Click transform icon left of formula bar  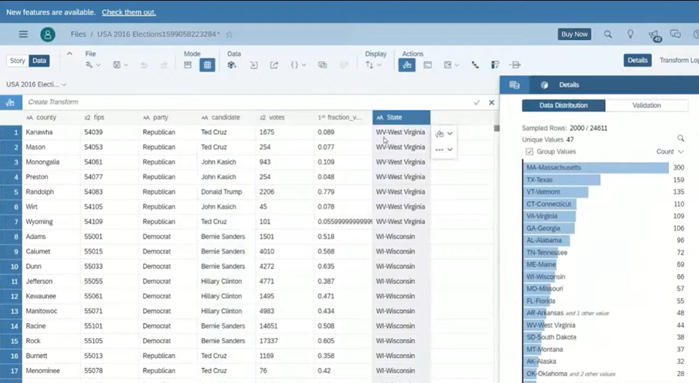11,103
